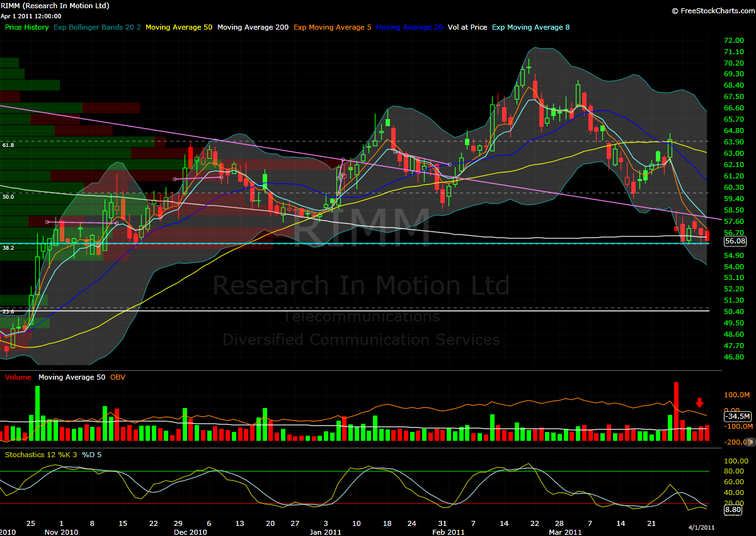Click the Feb 2011 date axis label
756x536 pixels.
point(448,532)
